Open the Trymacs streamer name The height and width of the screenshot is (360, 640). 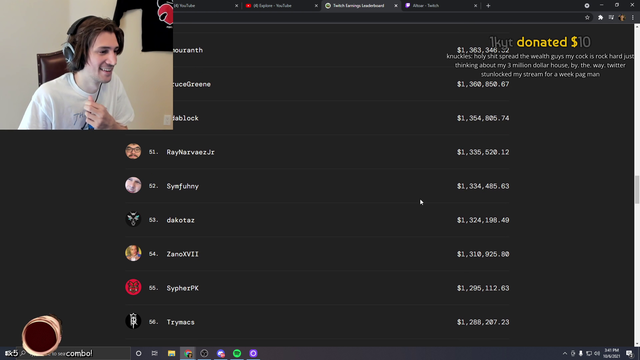pyautogui.click(x=180, y=322)
